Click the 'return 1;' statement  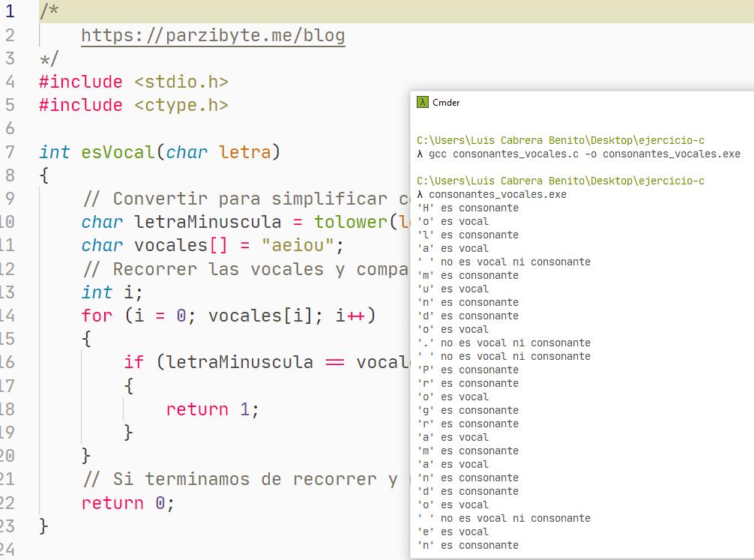click(213, 409)
